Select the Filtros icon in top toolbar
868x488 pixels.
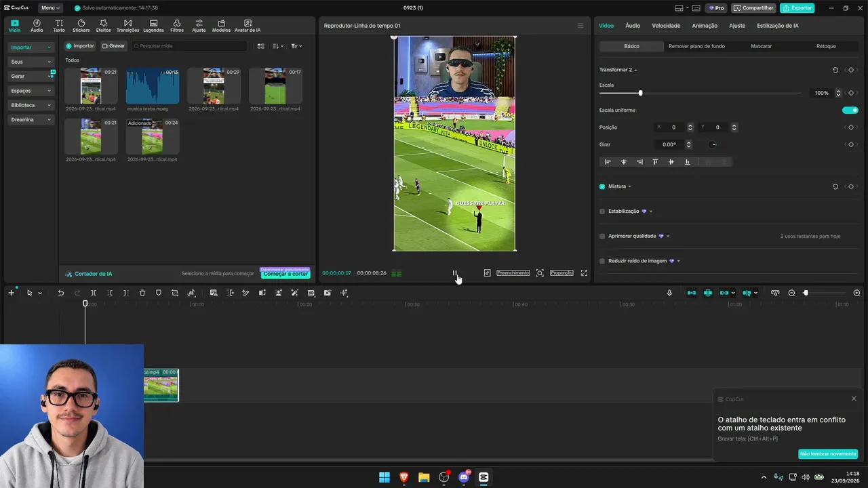[x=177, y=26]
